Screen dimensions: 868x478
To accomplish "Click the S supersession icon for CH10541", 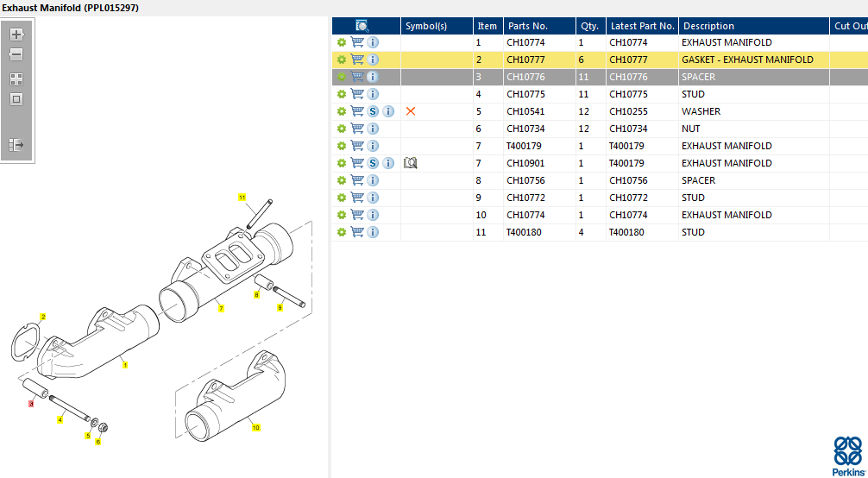I will pyautogui.click(x=373, y=111).
